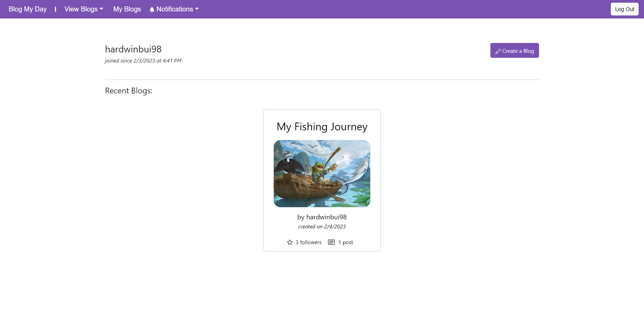Click the hardwinbui98 profile heading

point(133,49)
